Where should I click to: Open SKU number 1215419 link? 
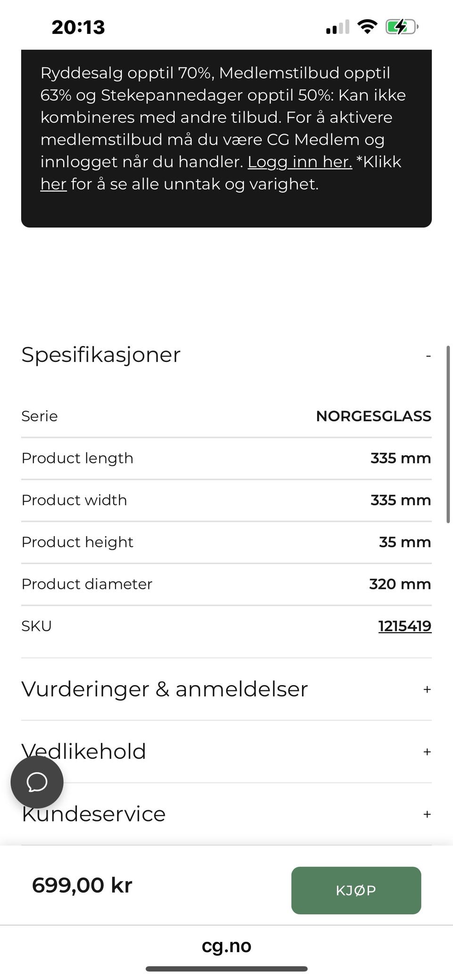pyautogui.click(x=404, y=626)
